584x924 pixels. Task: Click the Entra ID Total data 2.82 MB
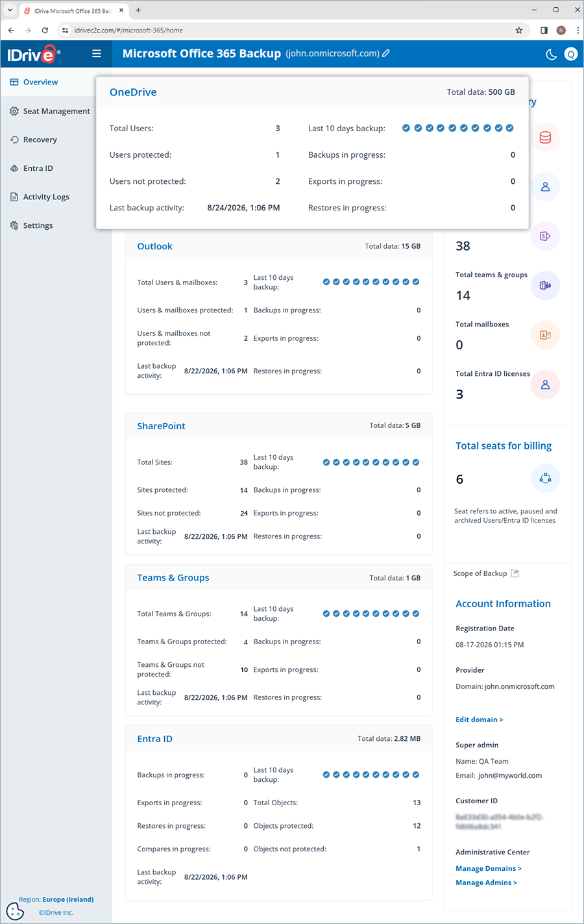(389, 739)
